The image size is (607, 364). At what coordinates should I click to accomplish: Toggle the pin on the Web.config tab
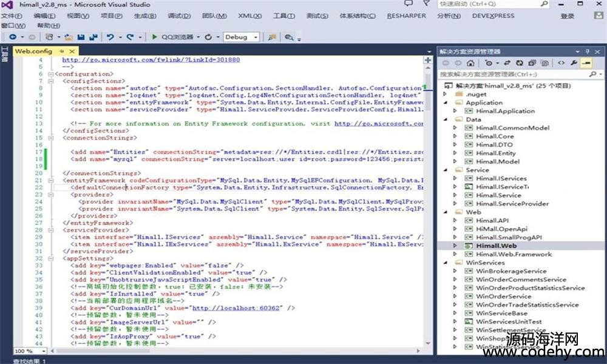coord(62,51)
